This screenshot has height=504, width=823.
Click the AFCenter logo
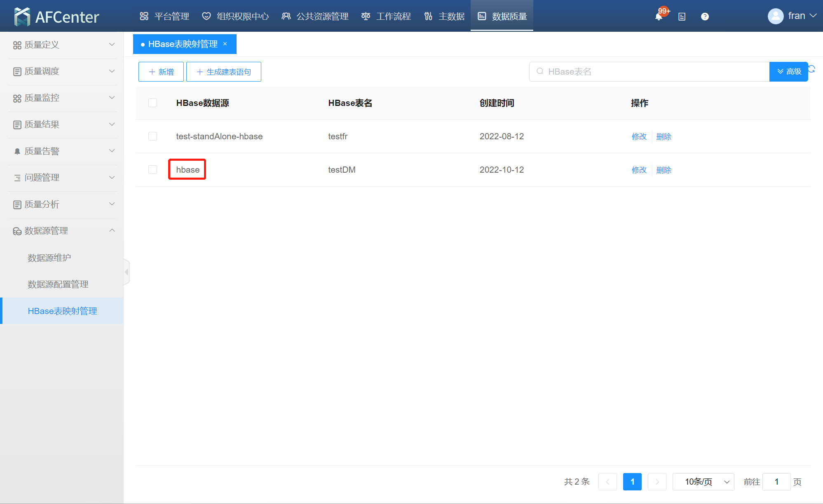[x=56, y=16]
